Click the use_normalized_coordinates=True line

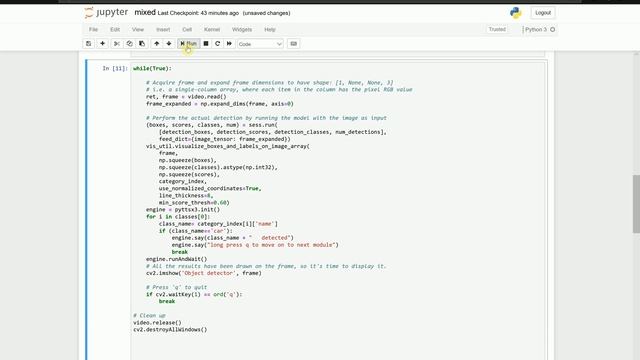click(210, 189)
